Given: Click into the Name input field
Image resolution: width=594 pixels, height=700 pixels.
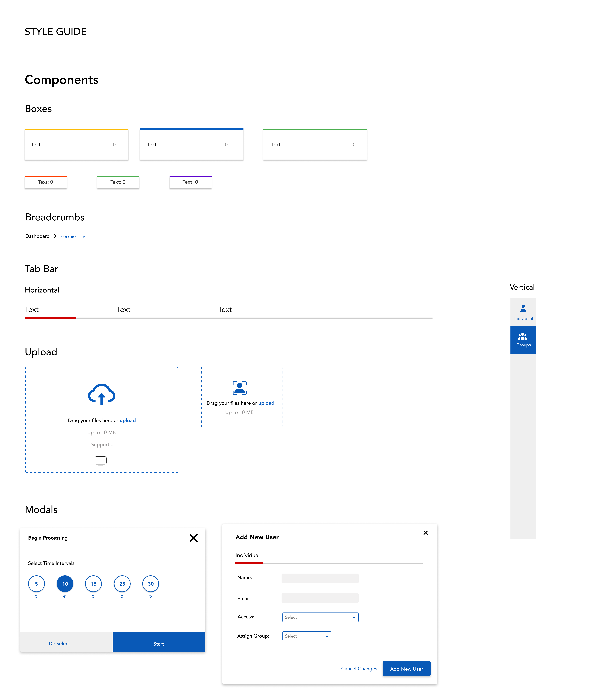Looking at the screenshot, I should click(x=320, y=578).
